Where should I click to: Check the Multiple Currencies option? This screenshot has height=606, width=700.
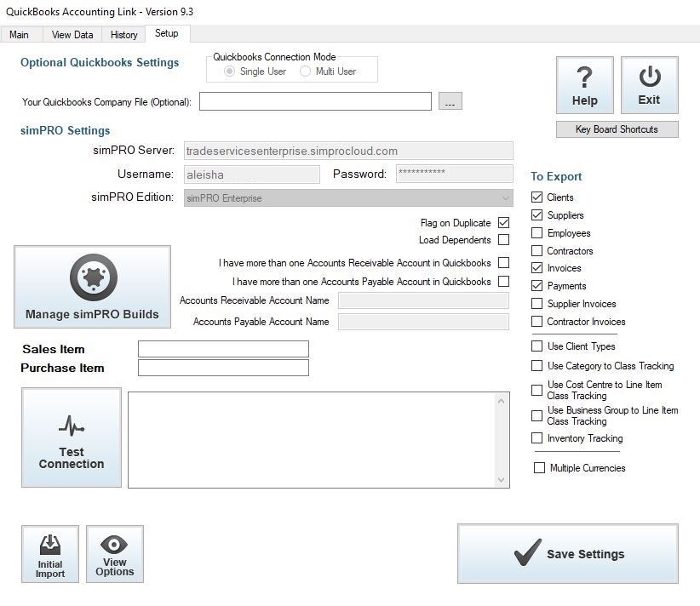pos(540,468)
